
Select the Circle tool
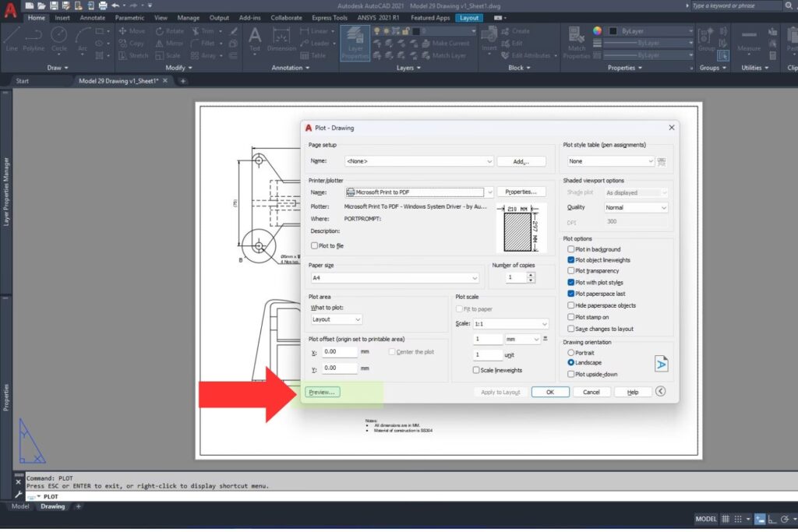[x=59, y=39]
